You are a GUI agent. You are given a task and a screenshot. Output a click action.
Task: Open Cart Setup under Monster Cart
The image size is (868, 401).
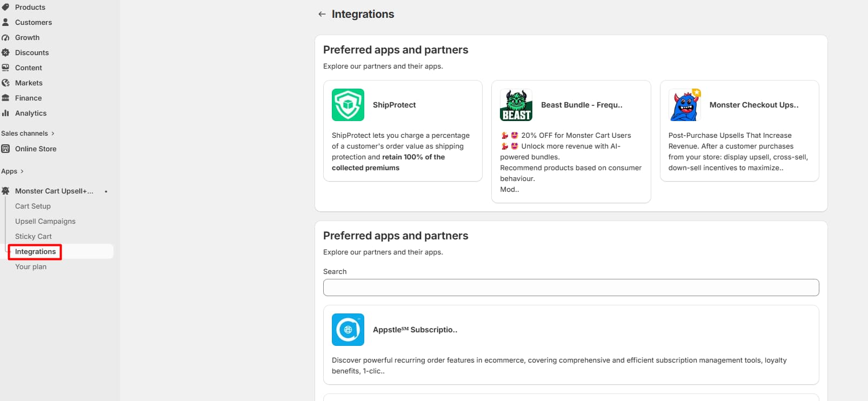33,206
